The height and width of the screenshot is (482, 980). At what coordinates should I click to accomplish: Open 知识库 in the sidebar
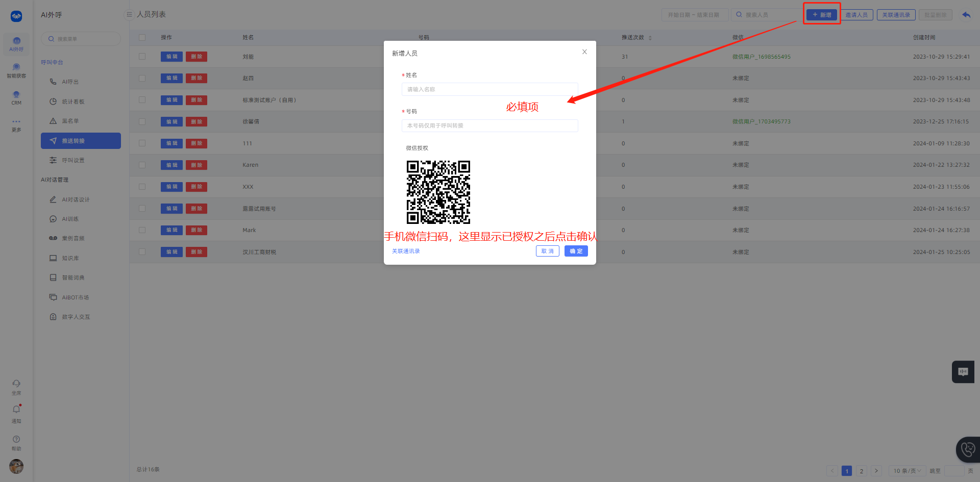pyautogui.click(x=81, y=258)
